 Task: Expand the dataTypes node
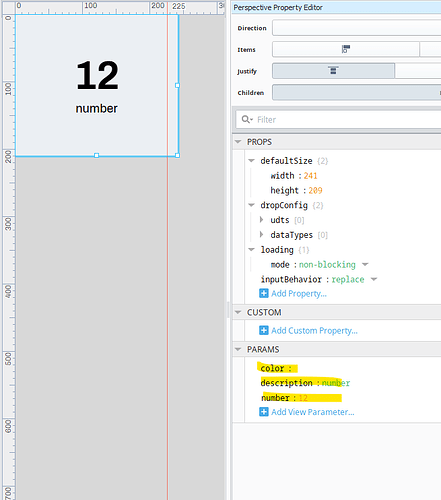coord(262,235)
